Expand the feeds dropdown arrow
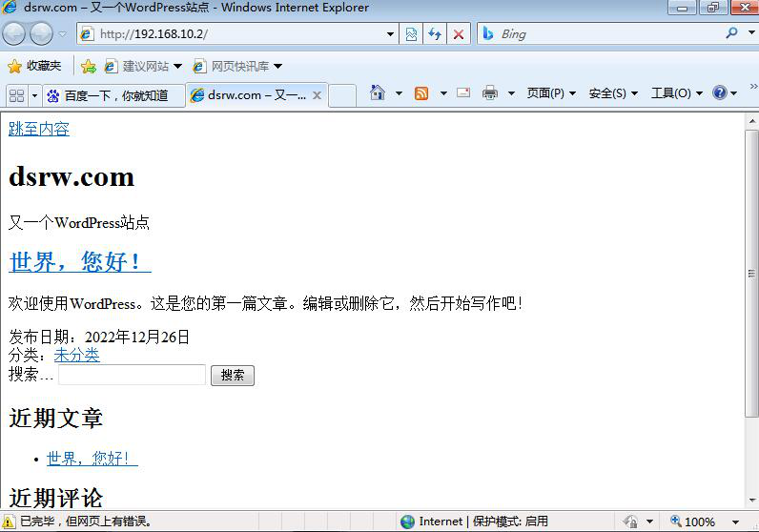The height and width of the screenshot is (532, 759). pyautogui.click(x=443, y=92)
